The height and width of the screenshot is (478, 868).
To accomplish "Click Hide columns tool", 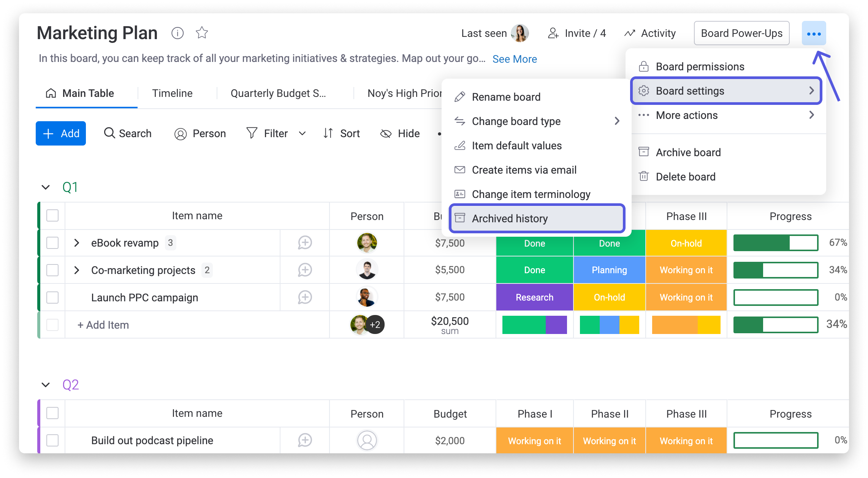I will click(x=400, y=133).
